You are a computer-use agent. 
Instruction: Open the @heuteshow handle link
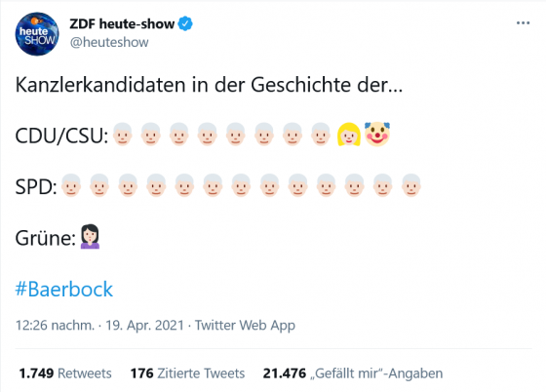coord(109,42)
